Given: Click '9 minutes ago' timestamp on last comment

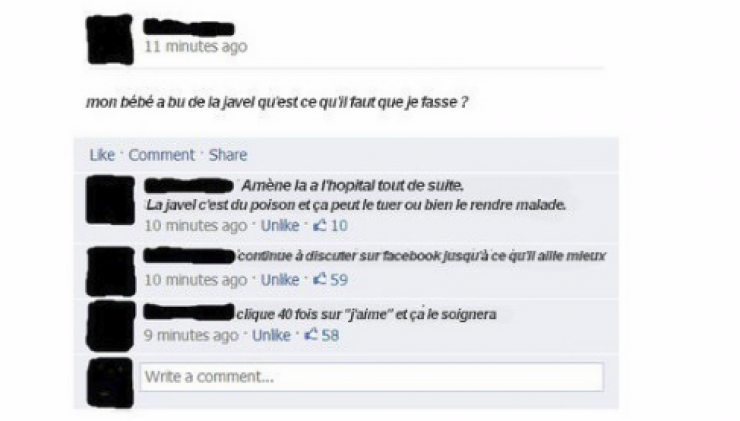Looking at the screenshot, I should pyautogui.click(x=191, y=335).
